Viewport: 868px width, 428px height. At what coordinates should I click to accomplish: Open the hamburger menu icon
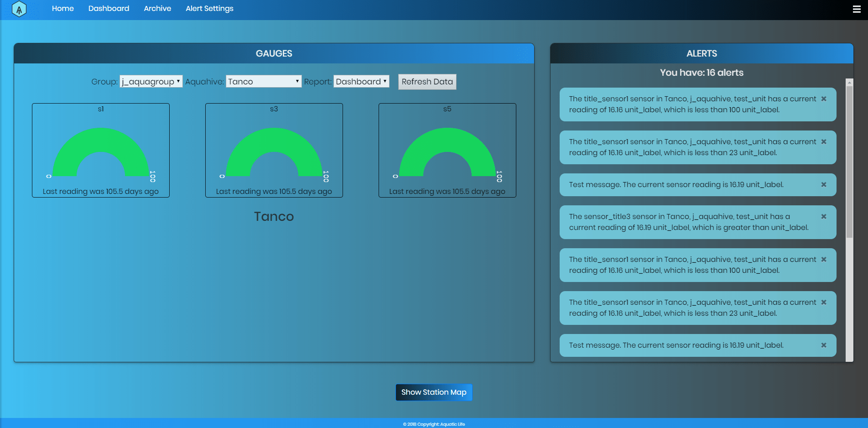pyautogui.click(x=857, y=9)
